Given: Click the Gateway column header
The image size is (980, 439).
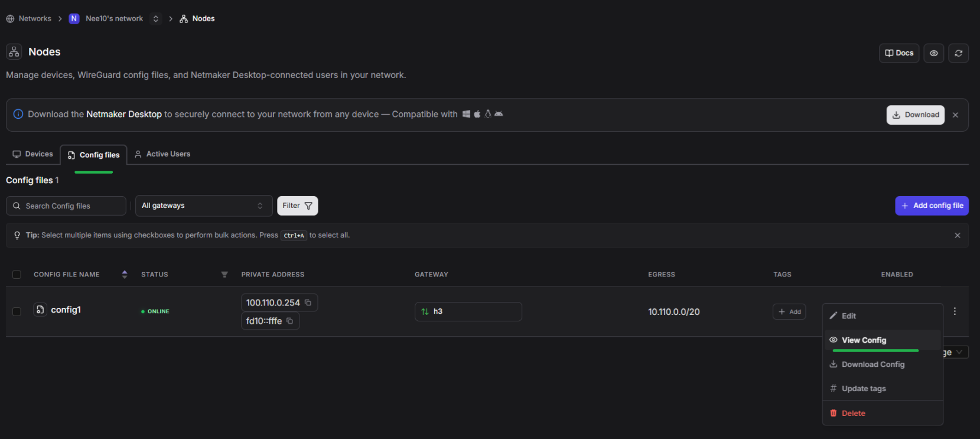Looking at the screenshot, I should pyautogui.click(x=431, y=275).
